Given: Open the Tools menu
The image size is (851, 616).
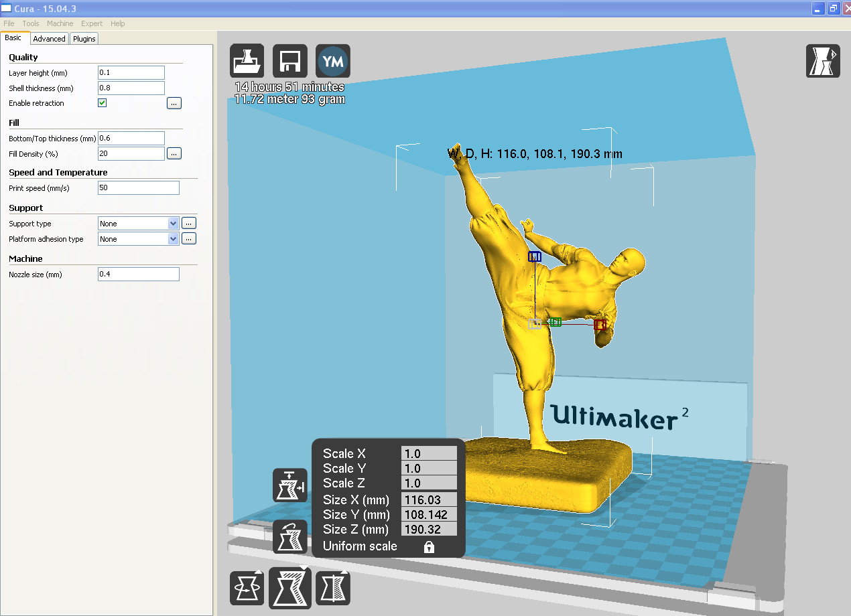Looking at the screenshot, I should pyautogui.click(x=31, y=23).
